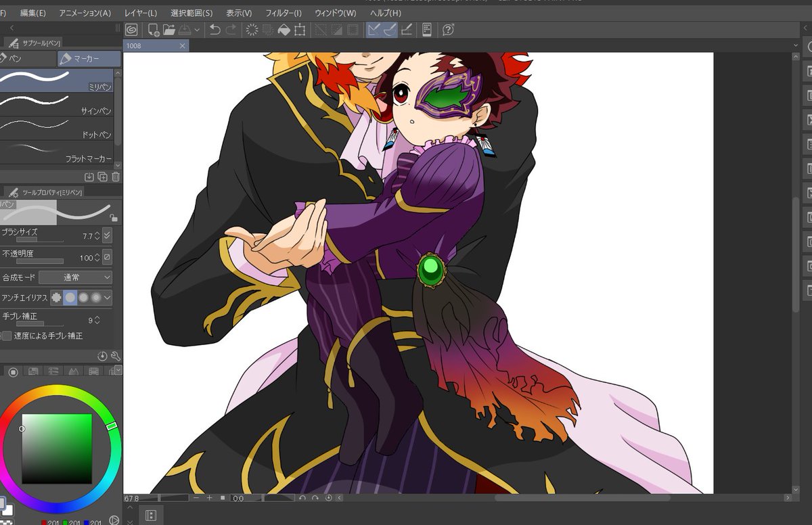Click the deselect icon in toolbar
This screenshot has height=525, width=812.
click(321, 30)
